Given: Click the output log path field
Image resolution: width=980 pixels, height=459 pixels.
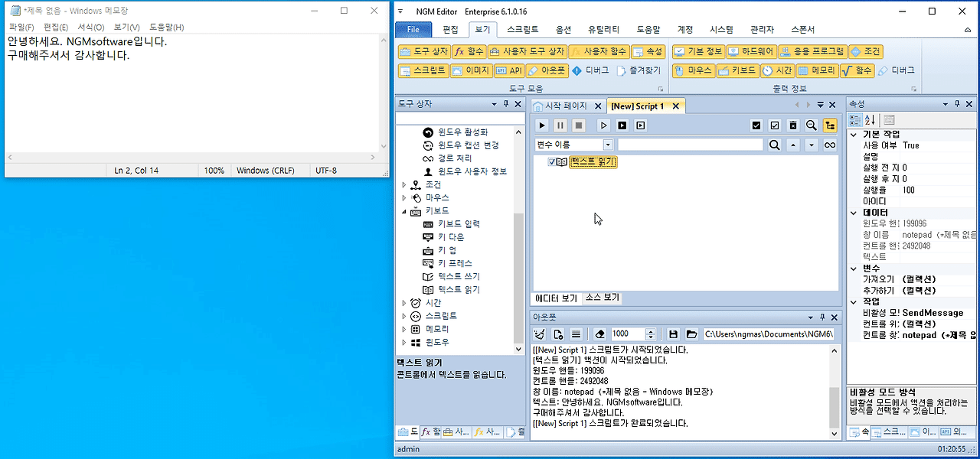Looking at the screenshot, I should coord(769,334).
